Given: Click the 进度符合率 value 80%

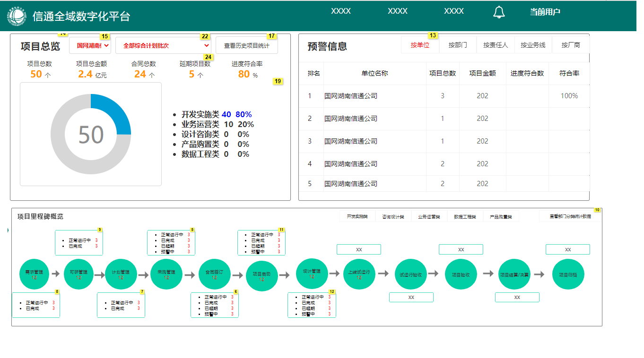Looking at the screenshot, I should pos(248,74).
